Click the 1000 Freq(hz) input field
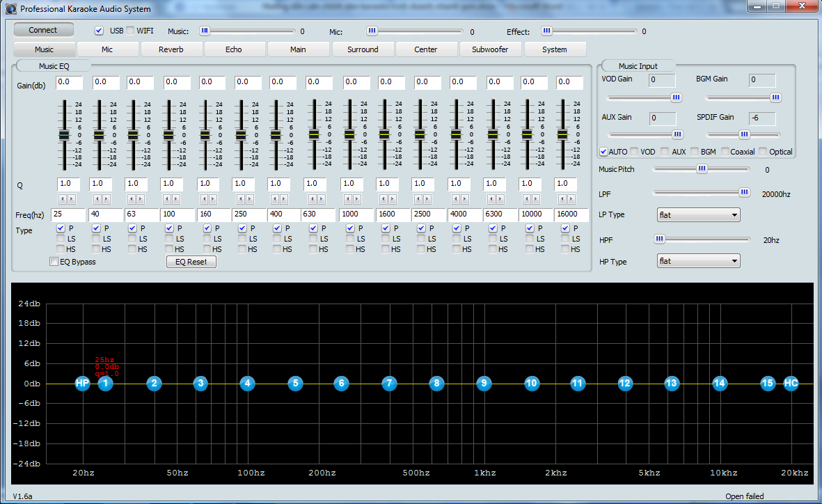Screen dimensions: 822x504 (356, 214)
